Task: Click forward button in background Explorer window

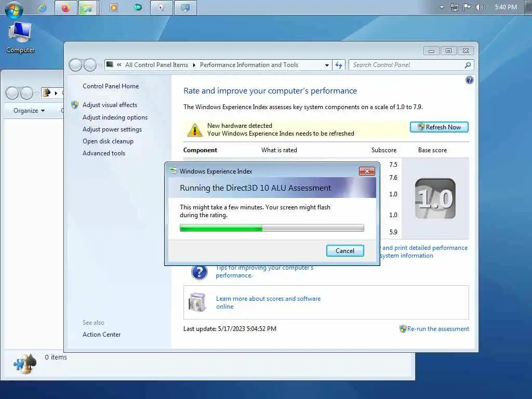Action: coord(26,93)
